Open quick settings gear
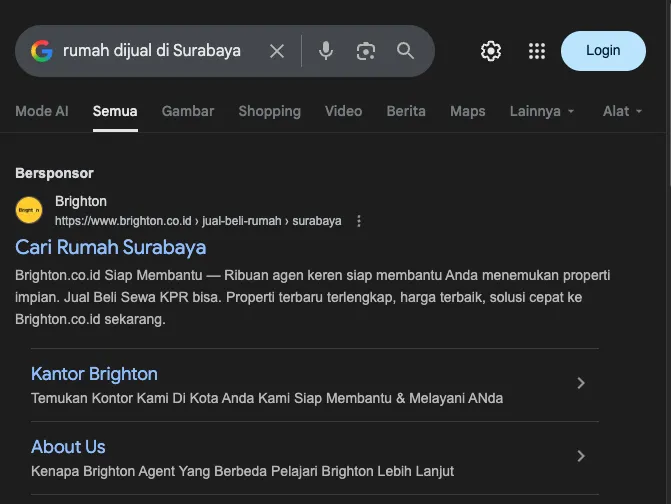671x504 pixels. [491, 51]
